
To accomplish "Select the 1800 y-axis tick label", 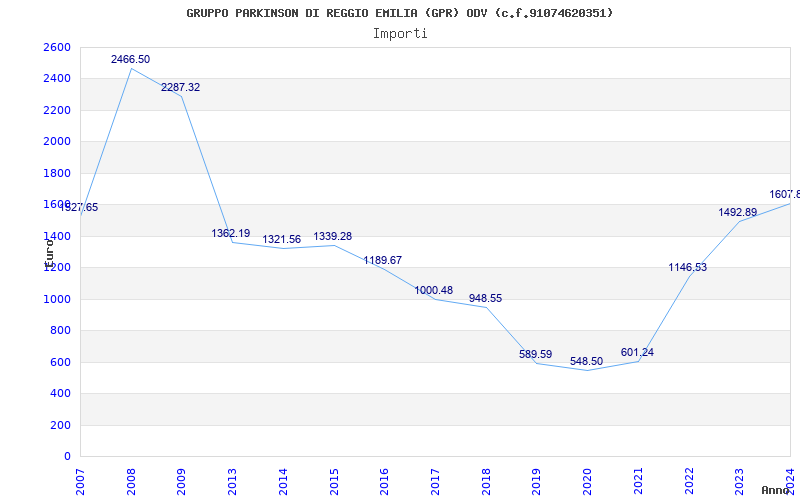I will [x=57, y=173].
